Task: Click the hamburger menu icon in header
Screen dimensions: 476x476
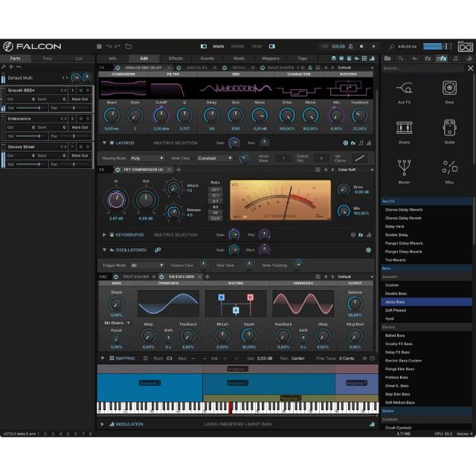Action: pos(99,46)
